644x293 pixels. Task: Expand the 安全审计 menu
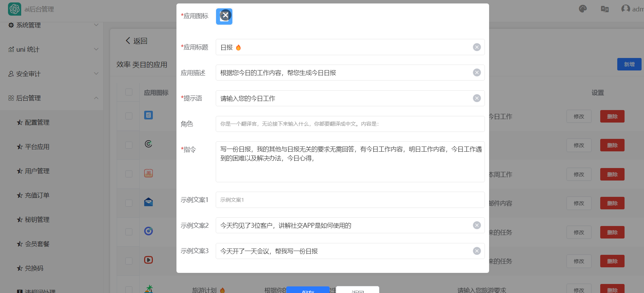pyautogui.click(x=51, y=74)
